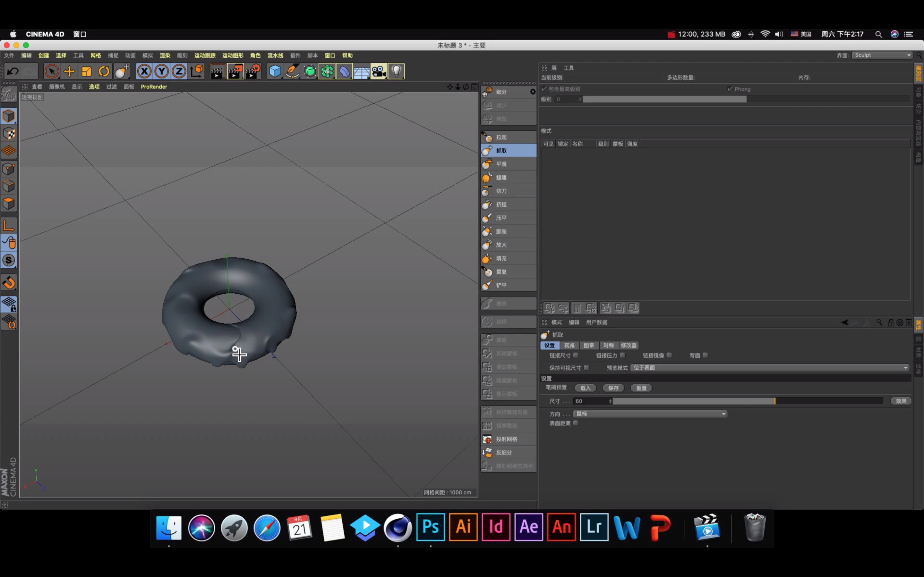The image size is (924, 577).
Task: Switch to the 衰减 (Falloff) tab
Action: 569,345
